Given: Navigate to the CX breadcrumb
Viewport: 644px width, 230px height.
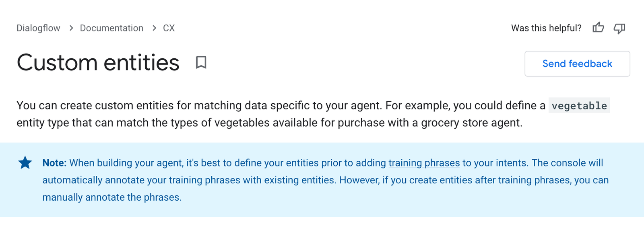Looking at the screenshot, I should click(x=169, y=28).
